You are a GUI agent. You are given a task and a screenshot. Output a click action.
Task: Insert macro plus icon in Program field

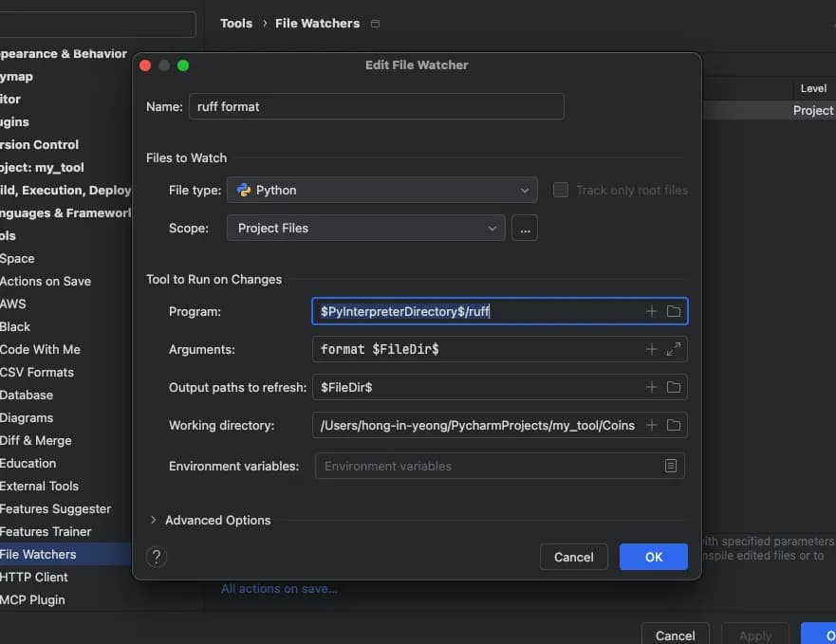[x=652, y=311]
